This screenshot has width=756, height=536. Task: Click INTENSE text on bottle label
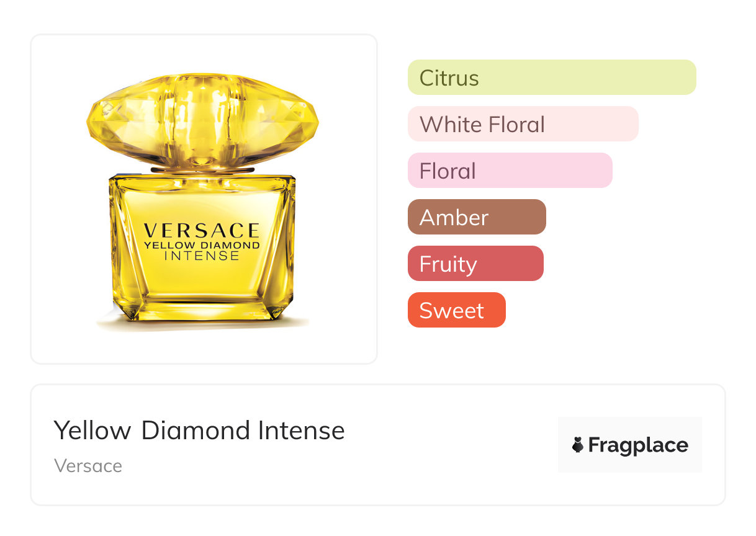tap(202, 256)
